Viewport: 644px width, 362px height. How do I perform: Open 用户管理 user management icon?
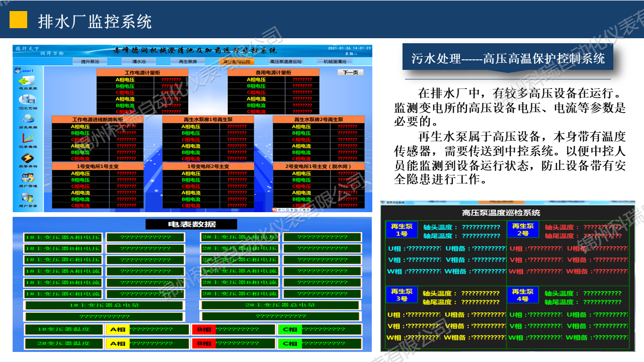coord(27,178)
